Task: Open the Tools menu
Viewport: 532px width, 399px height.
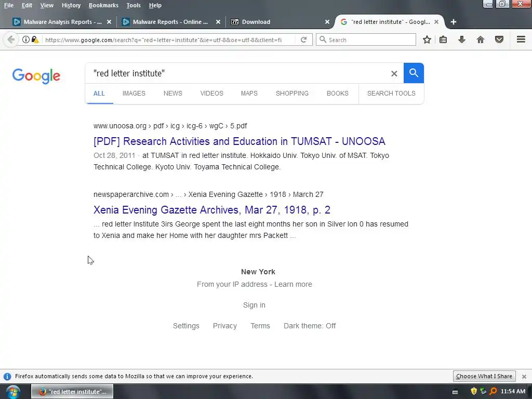Action: pyautogui.click(x=134, y=5)
